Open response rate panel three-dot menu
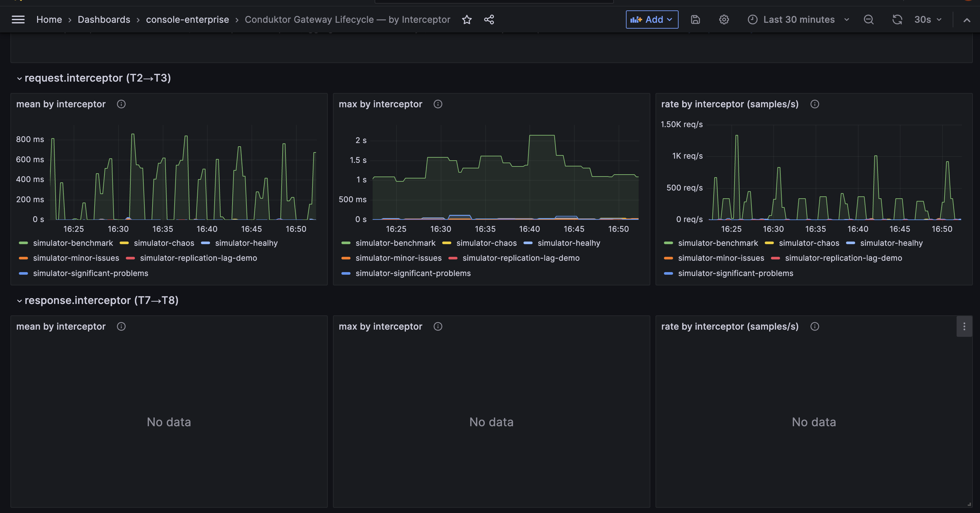 pyautogui.click(x=964, y=327)
